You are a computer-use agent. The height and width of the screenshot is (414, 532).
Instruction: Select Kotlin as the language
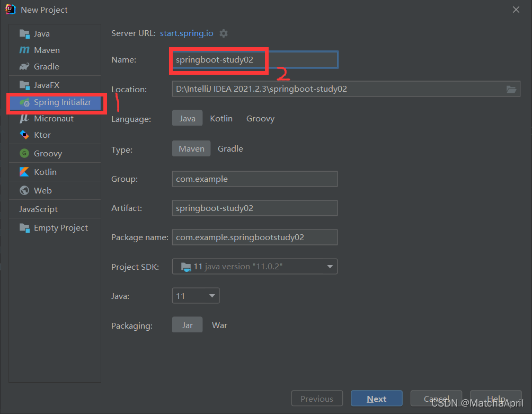click(221, 118)
